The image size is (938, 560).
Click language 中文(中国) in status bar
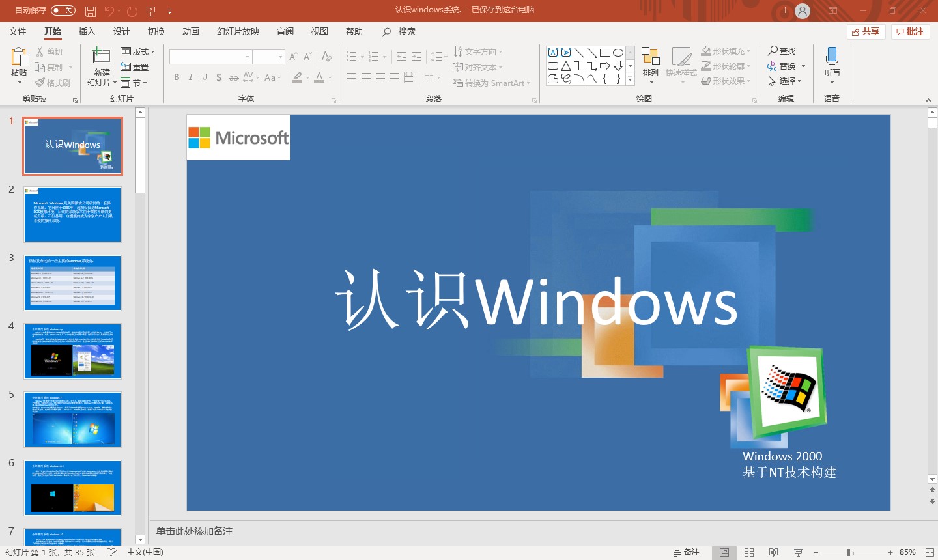(145, 552)
